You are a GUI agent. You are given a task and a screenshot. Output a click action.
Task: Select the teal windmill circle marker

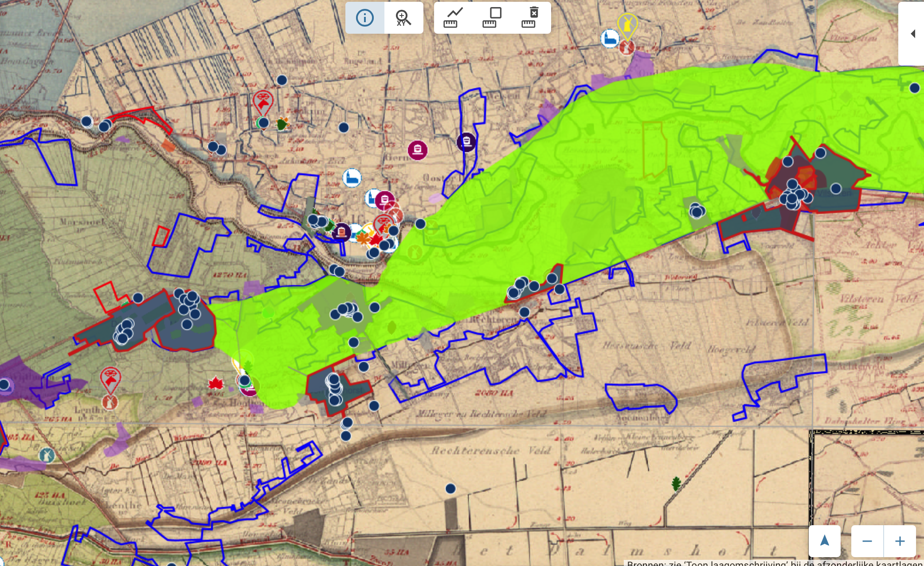click(47, 456)
